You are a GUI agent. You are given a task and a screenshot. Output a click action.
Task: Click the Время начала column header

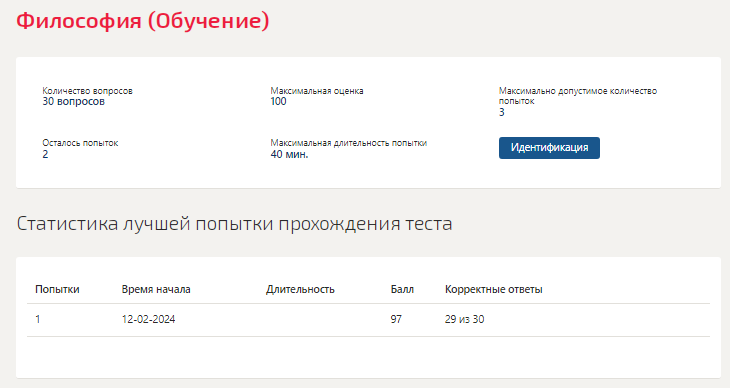coord(156,289)
